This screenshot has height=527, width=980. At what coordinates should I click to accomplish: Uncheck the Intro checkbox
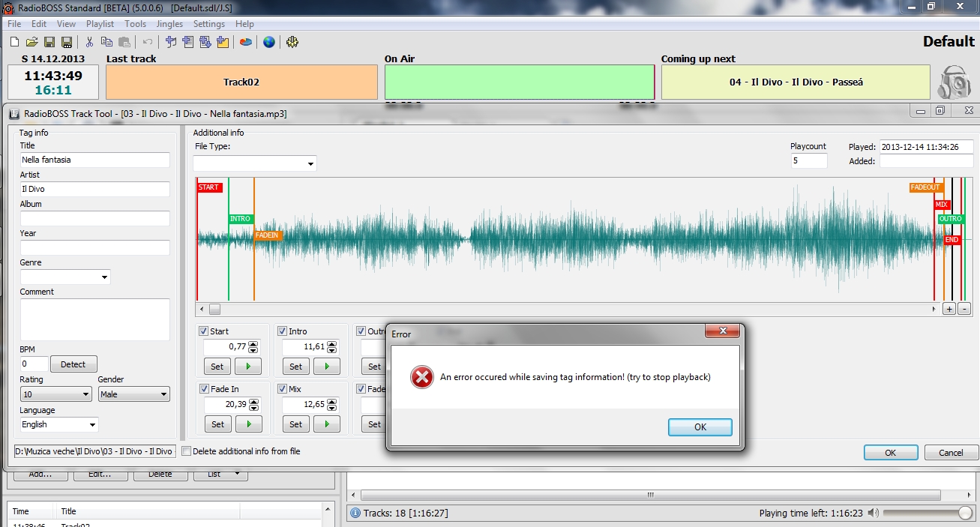click(x=282, y=331)
